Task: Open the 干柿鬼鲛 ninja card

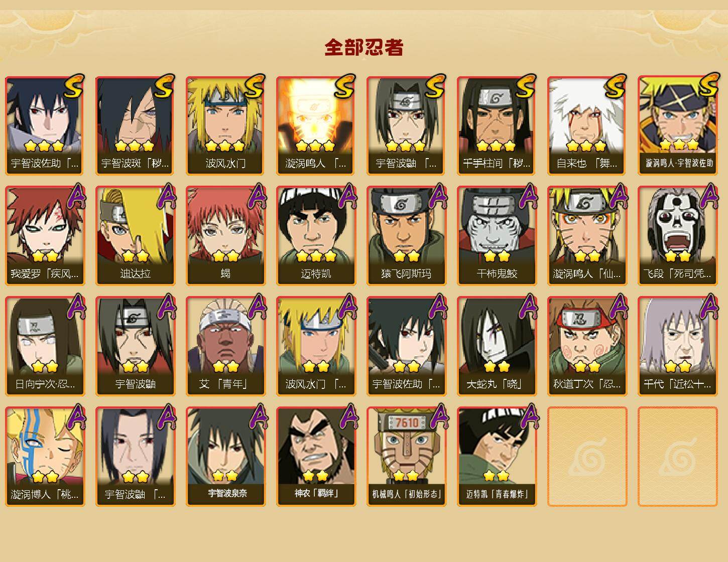Action: click(x=497, y=236)
